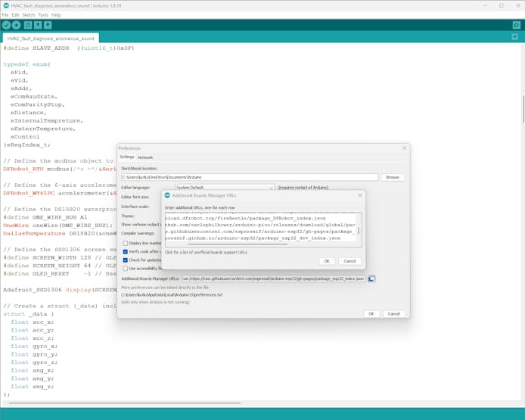The width and height of the screenshot is (525, 420).
Task: Open the tab options dropdown arrow
Action: (x=516, y=38)
